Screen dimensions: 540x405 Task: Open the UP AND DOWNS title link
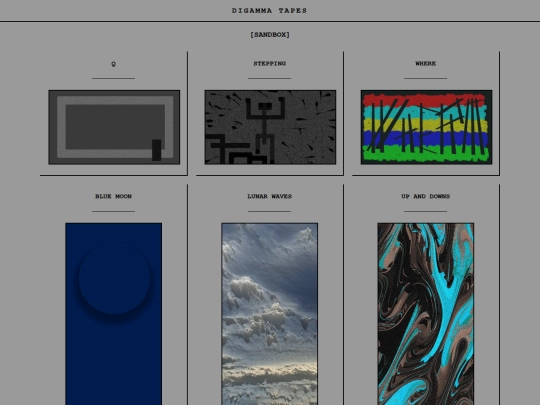click(x=426, y=196)
